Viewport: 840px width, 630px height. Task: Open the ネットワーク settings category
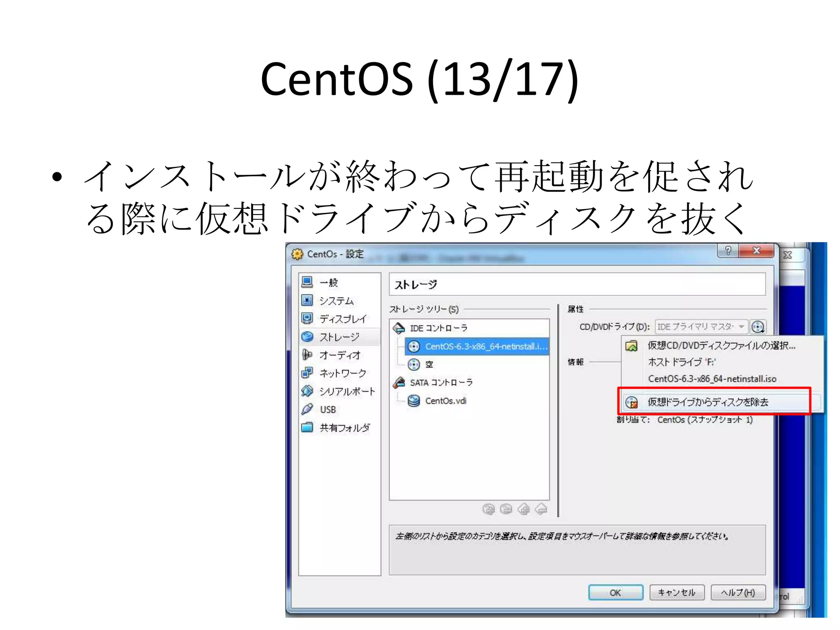point(340,373)
